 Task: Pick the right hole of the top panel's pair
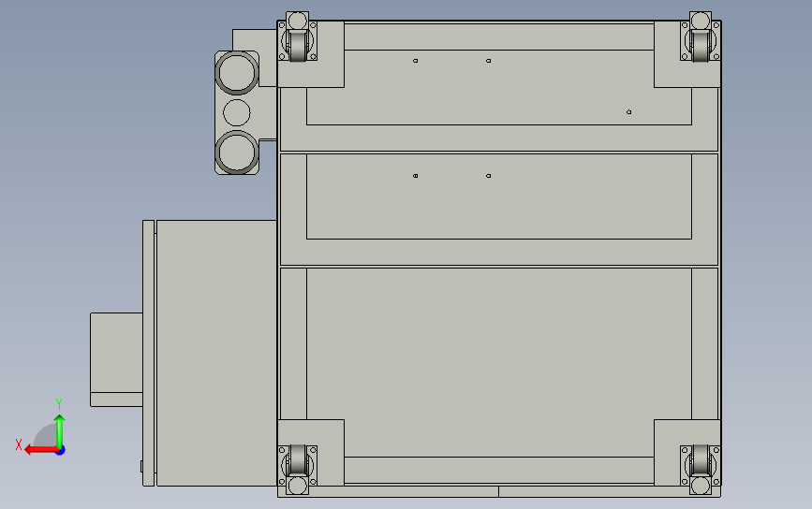click(x=488, y=61)
